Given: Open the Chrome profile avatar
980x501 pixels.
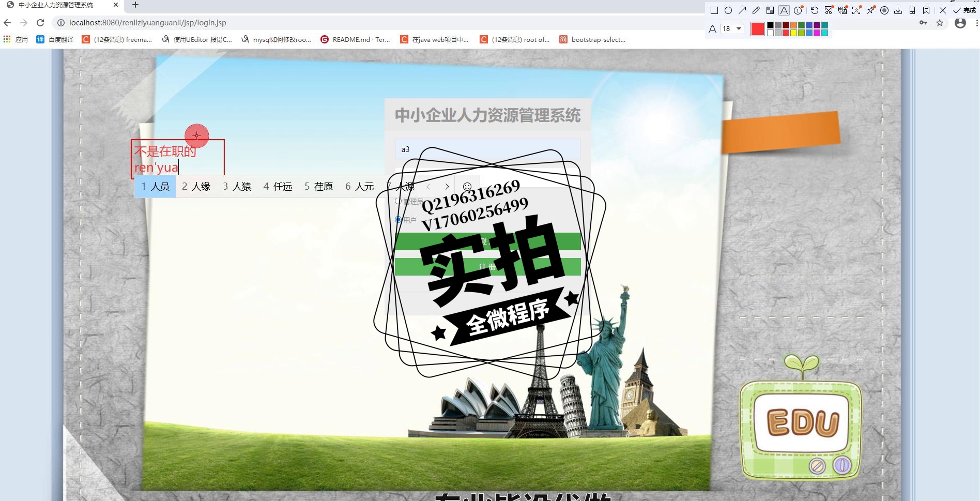Looking at the screenshot, I should pos(960,23).
